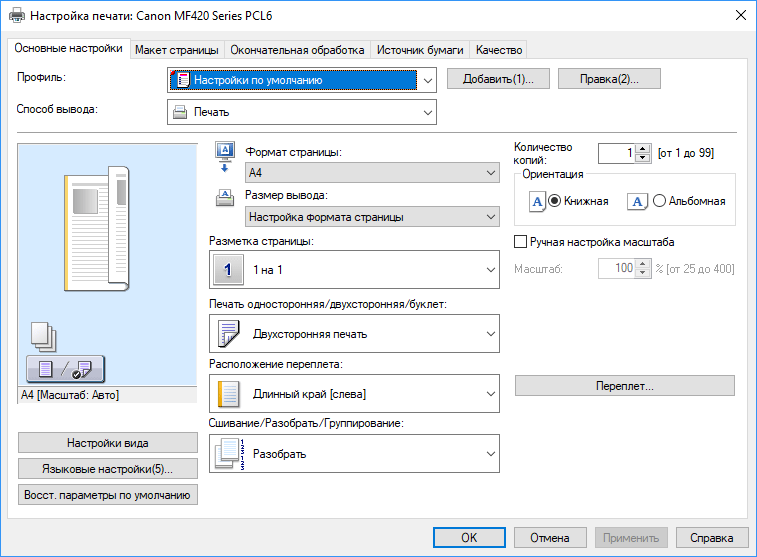The image size is (757, 557).
Task: Click the collate icon next to Разобрать
Action: (229, 454)
